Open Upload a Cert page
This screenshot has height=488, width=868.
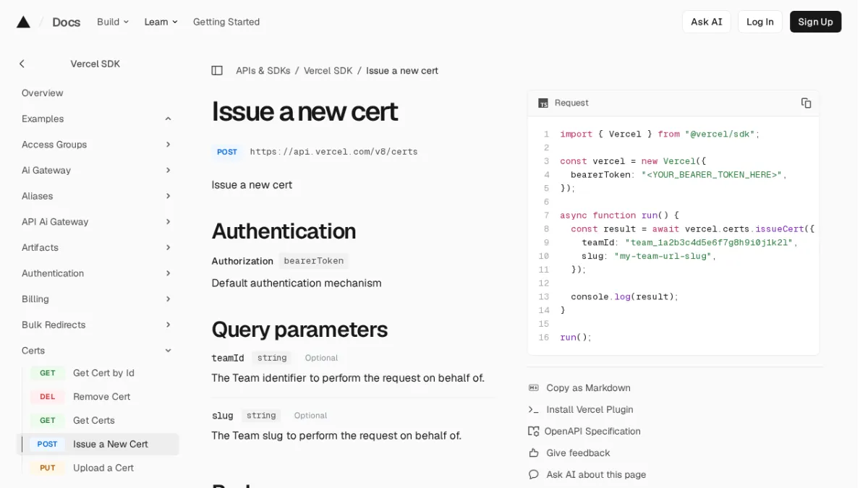point(103,468)
